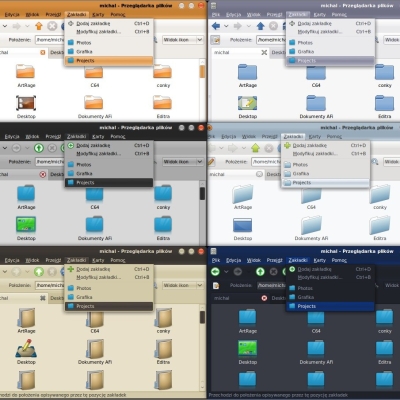400x400 pixels.
Task: Select Grafika bookmark in black-titled gray window
Action: pyautogui.click(x=109, y=174)
